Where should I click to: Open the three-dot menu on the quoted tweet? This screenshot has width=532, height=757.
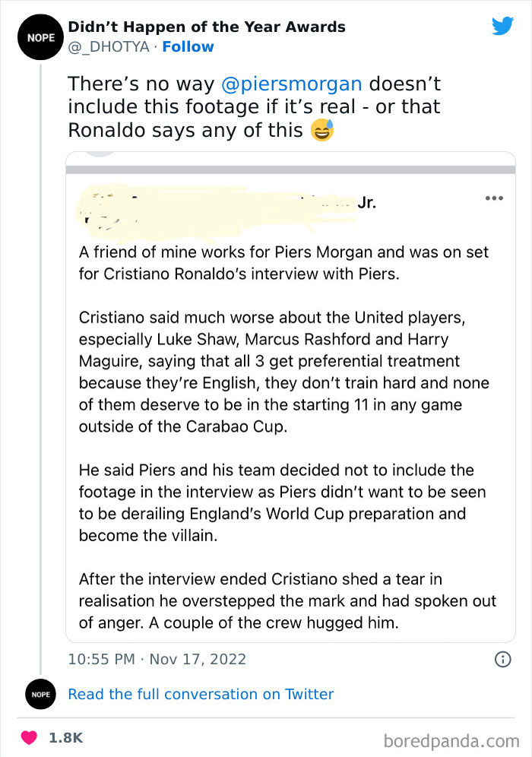pos(494,198)
